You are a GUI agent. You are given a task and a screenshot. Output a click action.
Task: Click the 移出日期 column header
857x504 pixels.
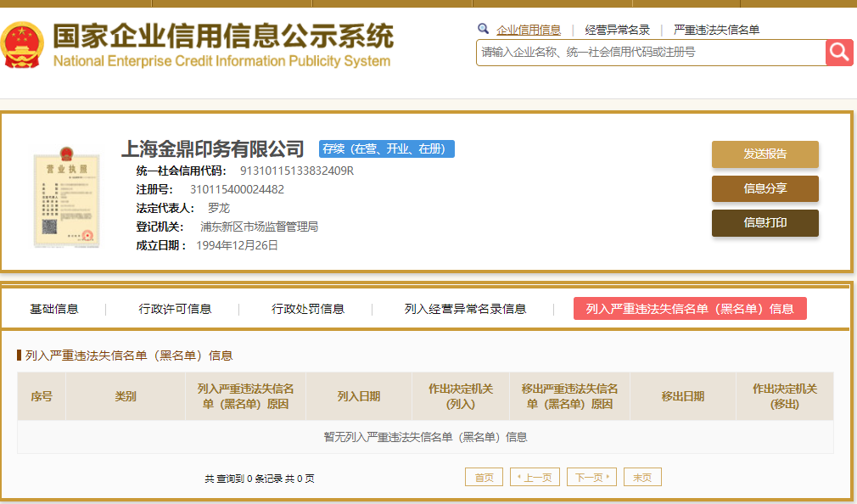tap(683, 396)
